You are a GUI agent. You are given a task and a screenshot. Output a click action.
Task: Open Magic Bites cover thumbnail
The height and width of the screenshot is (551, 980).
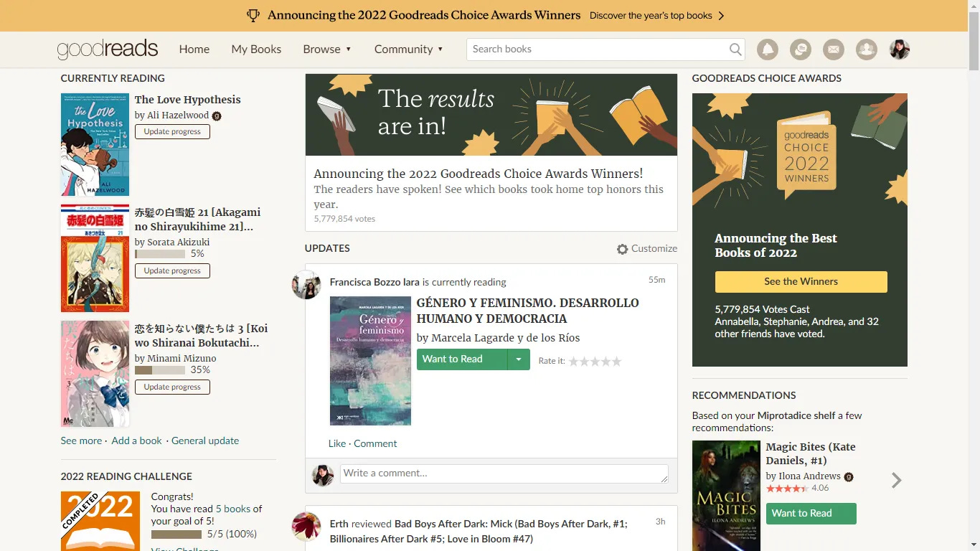[x=726, y=496]
